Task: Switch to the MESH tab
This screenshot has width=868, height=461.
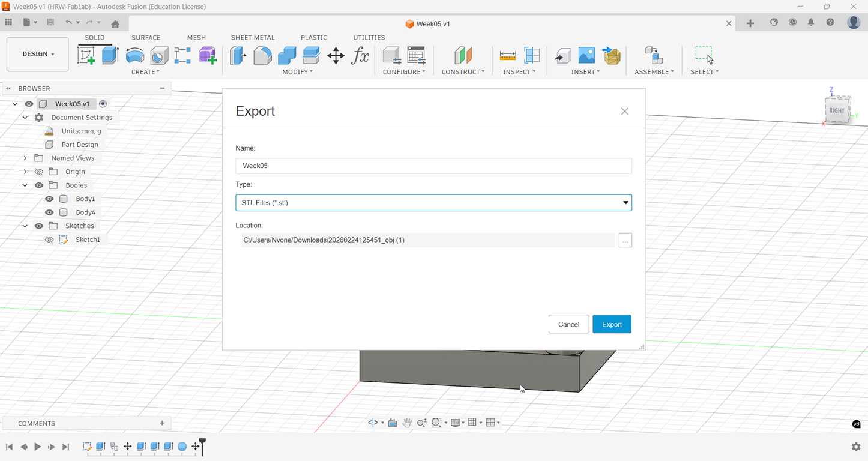Action: tap(196, 37)
